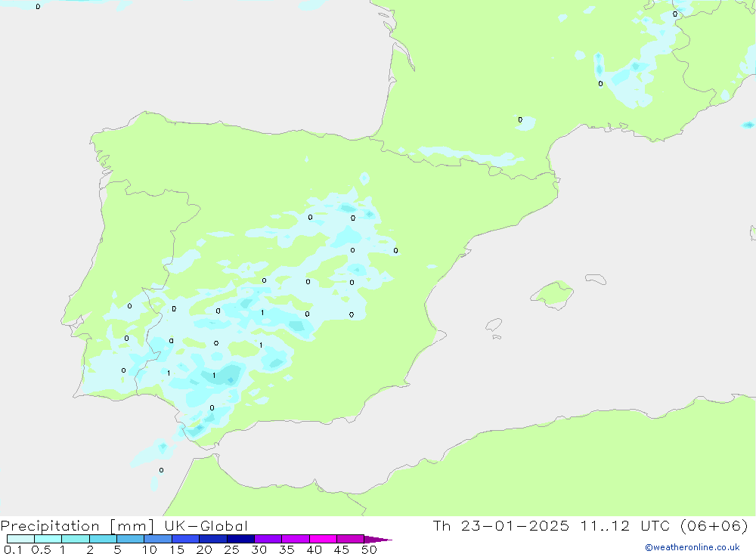Click the "15" legend scale label
This screenshot has height=554, width=756.
pos(177,549)
